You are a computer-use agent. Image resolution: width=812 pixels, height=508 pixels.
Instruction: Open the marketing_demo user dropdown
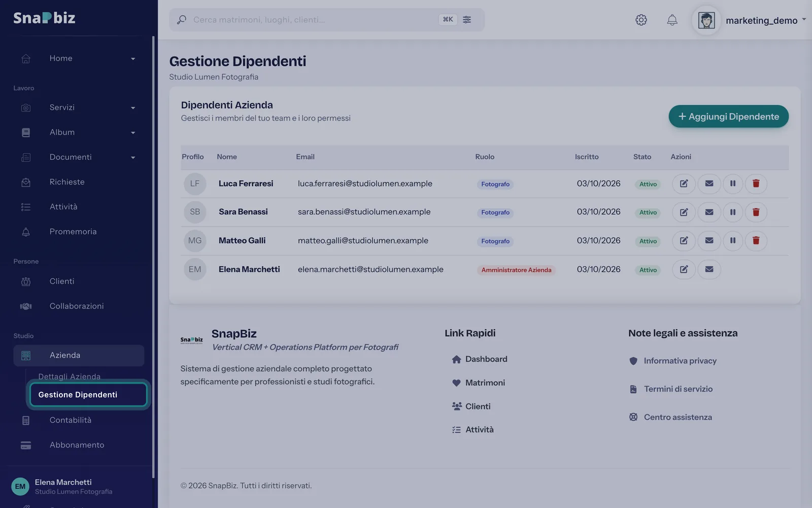tap(749, 20)
